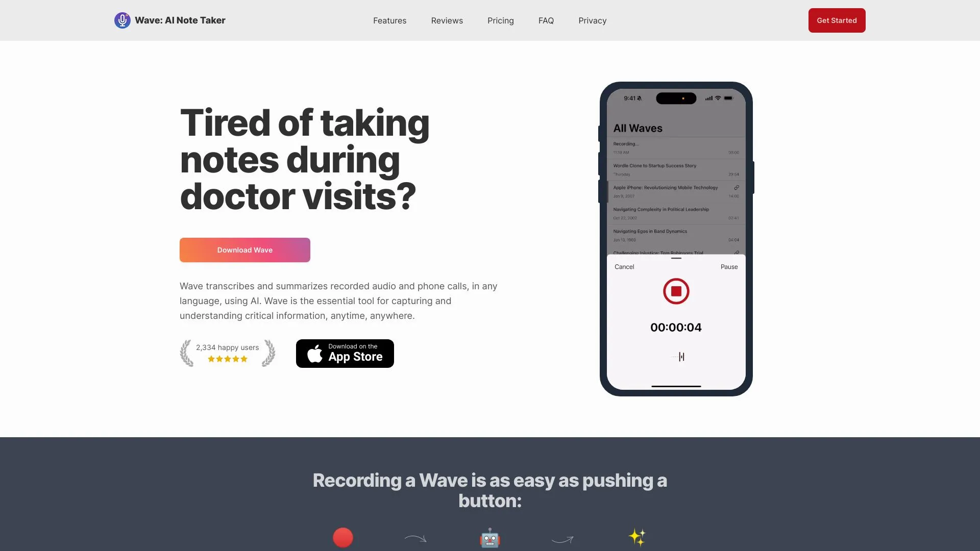Select the FAQ navigation tab
The height and width of the screenshot is (551, 980).
546,20
